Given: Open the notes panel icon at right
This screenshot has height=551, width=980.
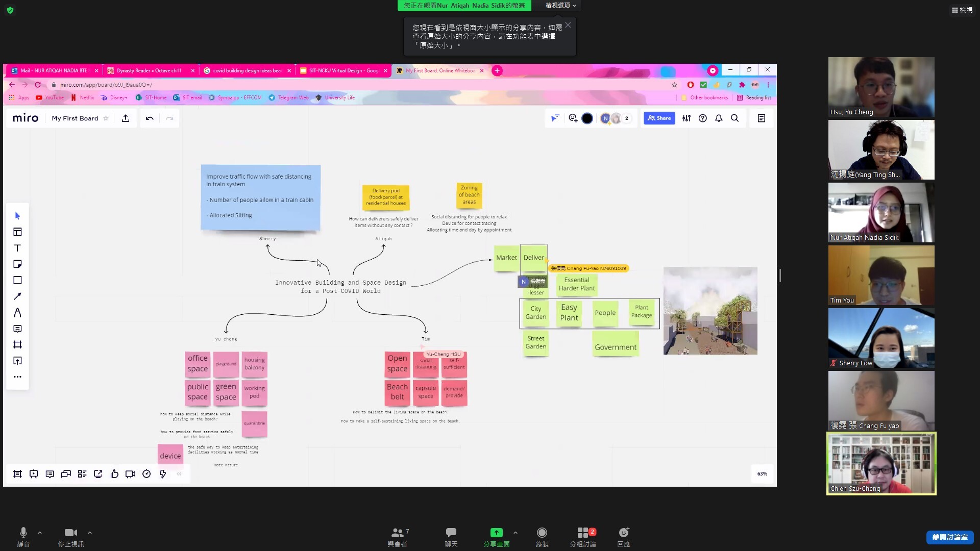Looking at the screenshot, I should point(762,118).
